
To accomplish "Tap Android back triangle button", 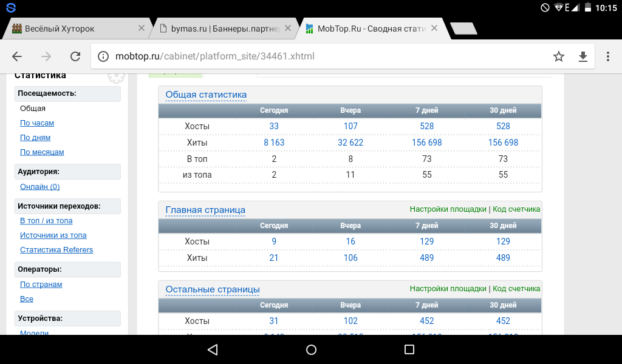I will [212, 349].
